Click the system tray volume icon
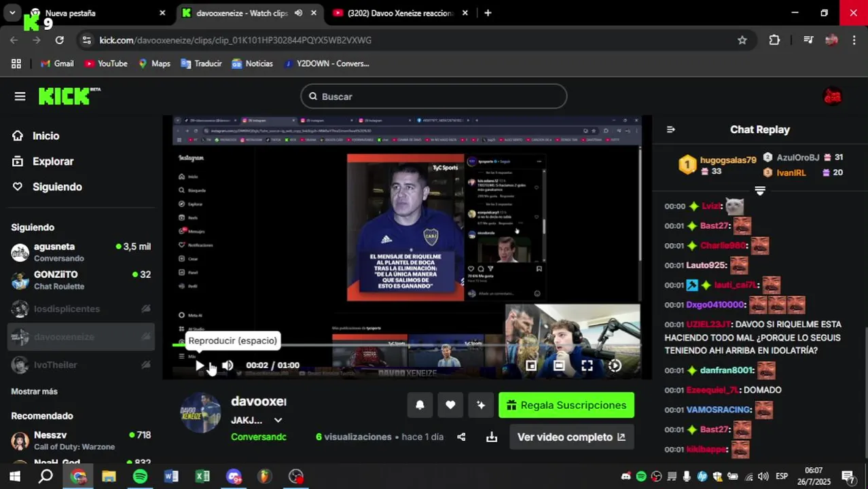This screenshot has width=868, height=489. point(763,476)
